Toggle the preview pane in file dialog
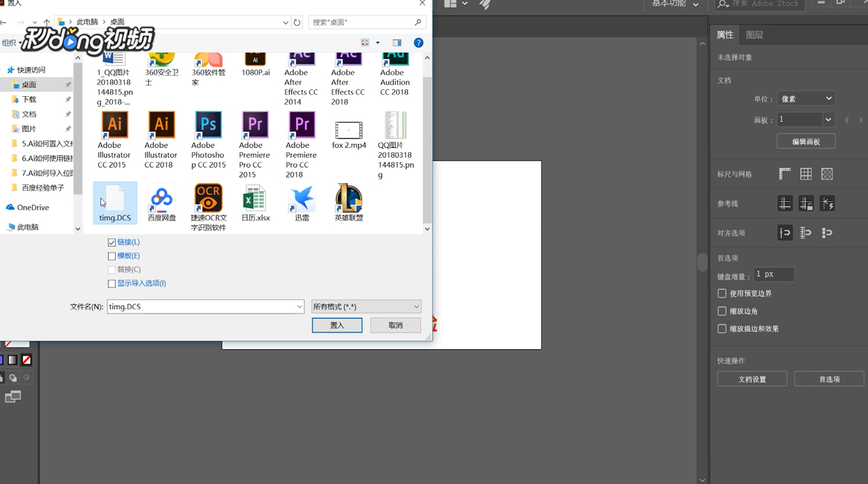Viewport: 868px width, 484px height. point(397,43)
